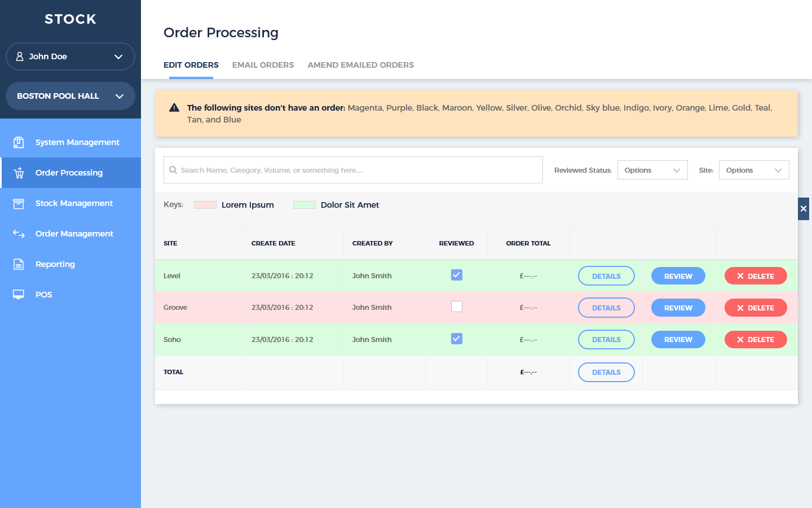Click the Order Management arrows icon
The height and width of the screenshot is (508, 812).
click(19, 234)
